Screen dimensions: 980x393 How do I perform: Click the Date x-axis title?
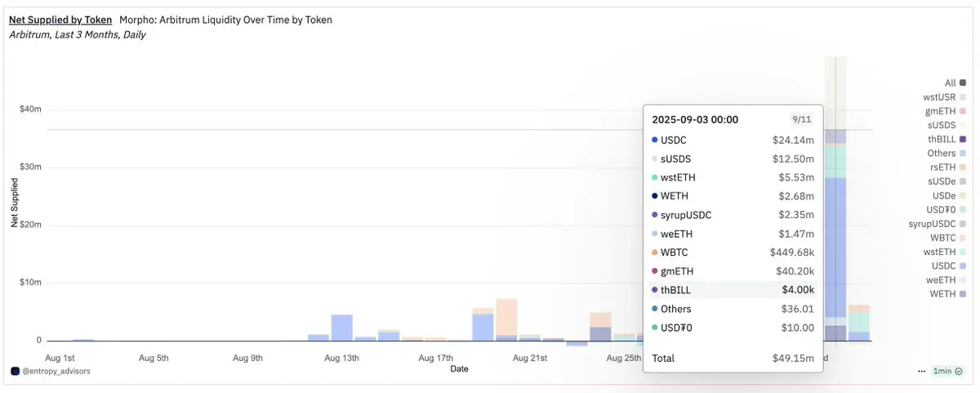point(460,369)
